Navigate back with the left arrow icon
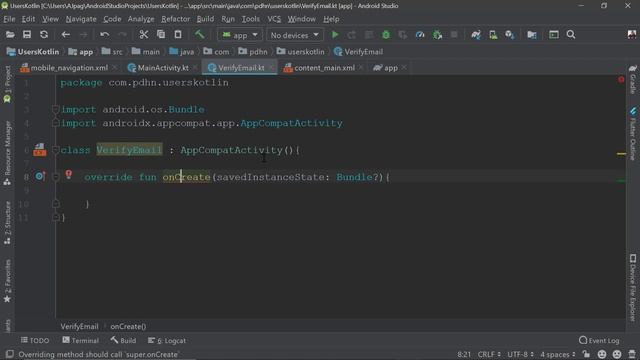Viewport: 640px width, 360px height. click(65, 35)
